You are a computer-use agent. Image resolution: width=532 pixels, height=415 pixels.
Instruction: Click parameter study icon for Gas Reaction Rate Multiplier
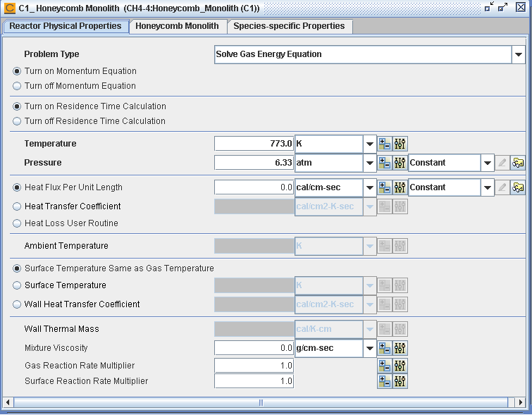[385, 366]
